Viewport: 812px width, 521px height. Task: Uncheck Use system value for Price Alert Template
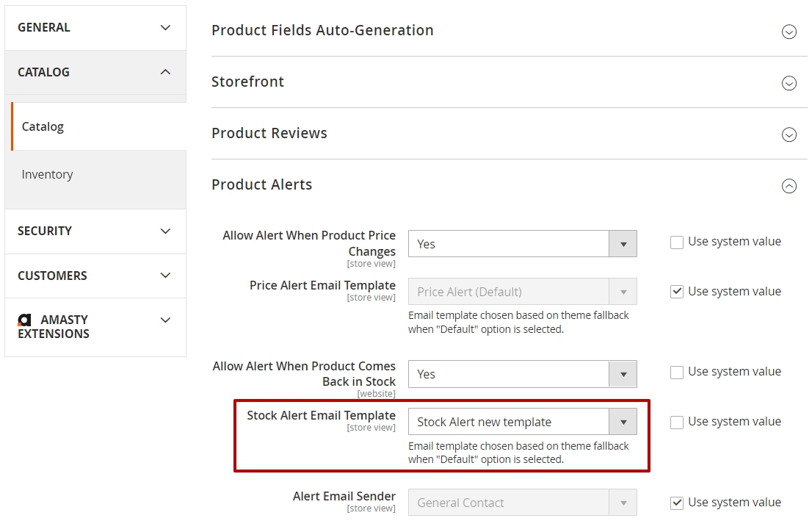click(x=677, y=292)
